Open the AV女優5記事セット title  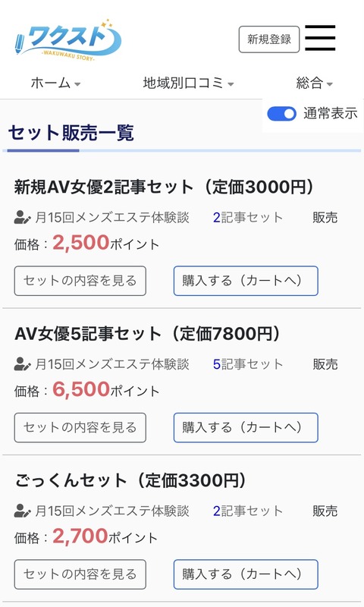(x=147, y=334)
